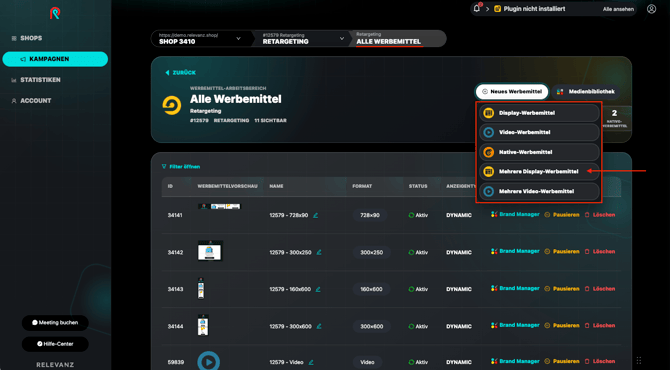The width and height of the screenshot is (670, 370).
Task: Click the Status column header
Action: pos(418,186)
